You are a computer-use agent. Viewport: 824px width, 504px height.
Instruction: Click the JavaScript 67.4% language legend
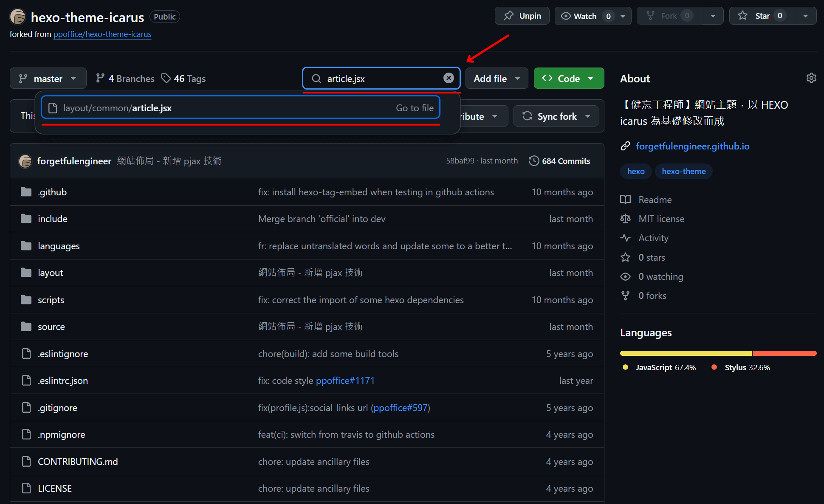(x=659, y=367)
